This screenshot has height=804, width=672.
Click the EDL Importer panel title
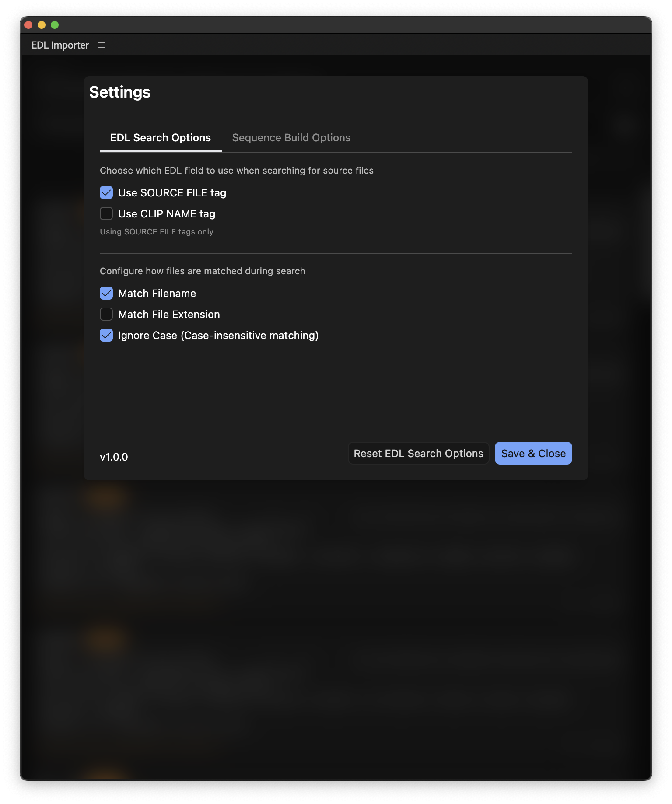60,45
